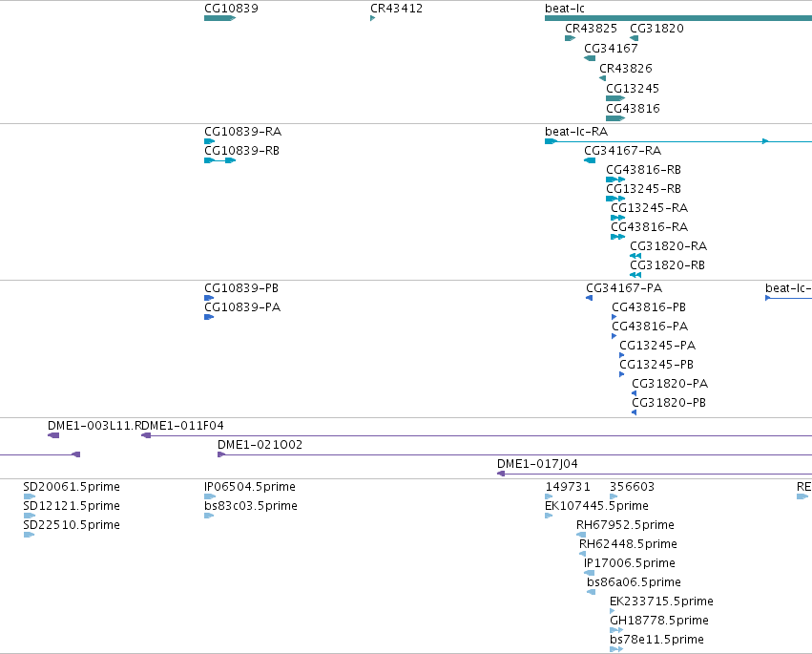812x654 pixels.
Task: Click the teal beat-Ic gene bar
Action: (678, 18)
